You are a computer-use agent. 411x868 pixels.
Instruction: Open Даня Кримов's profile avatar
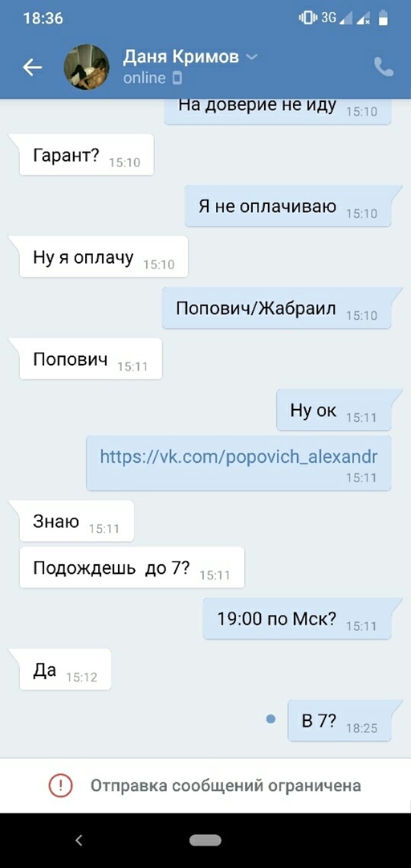[x=87, y=67]
